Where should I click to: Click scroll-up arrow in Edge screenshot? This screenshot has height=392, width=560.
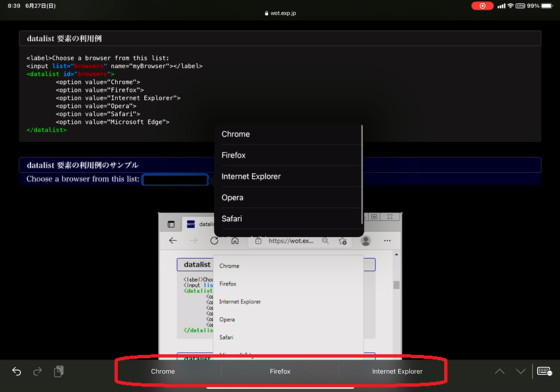(x=396, y=254)
